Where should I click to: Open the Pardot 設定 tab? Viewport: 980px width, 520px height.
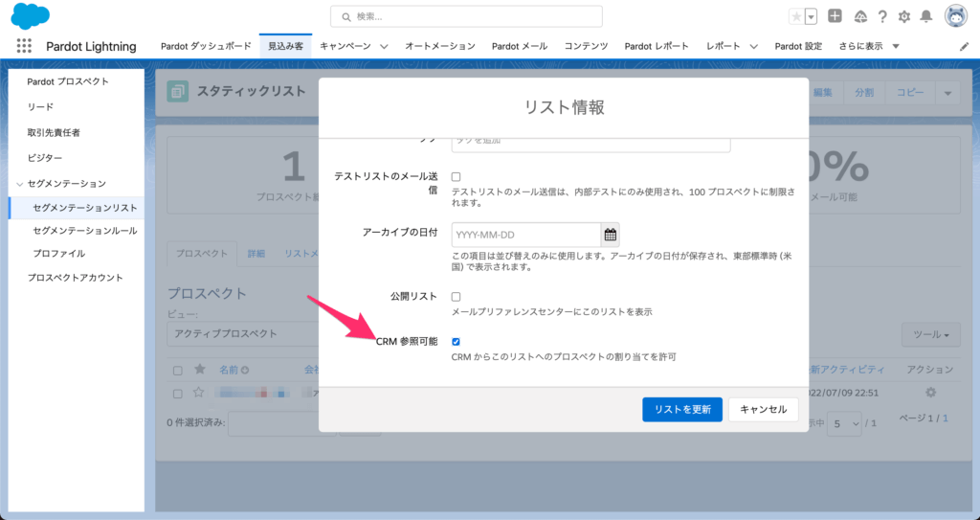click(x=798, y=46)
